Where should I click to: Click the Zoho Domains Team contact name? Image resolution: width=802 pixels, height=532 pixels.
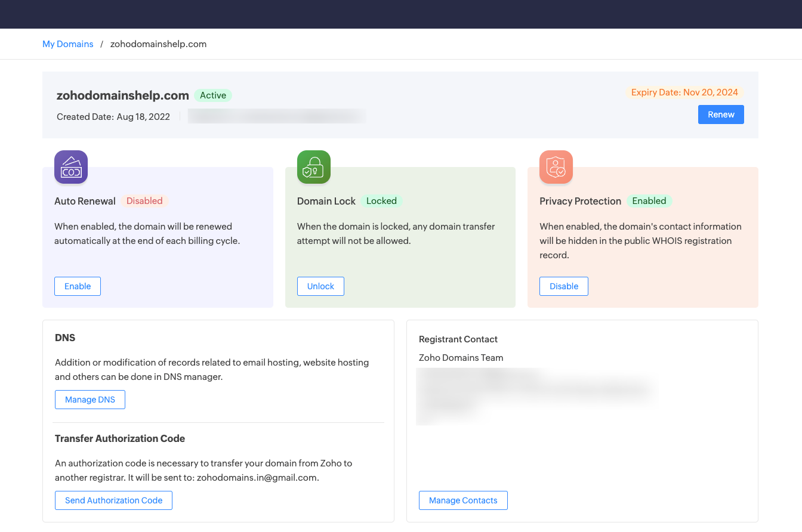coord(461,358)
